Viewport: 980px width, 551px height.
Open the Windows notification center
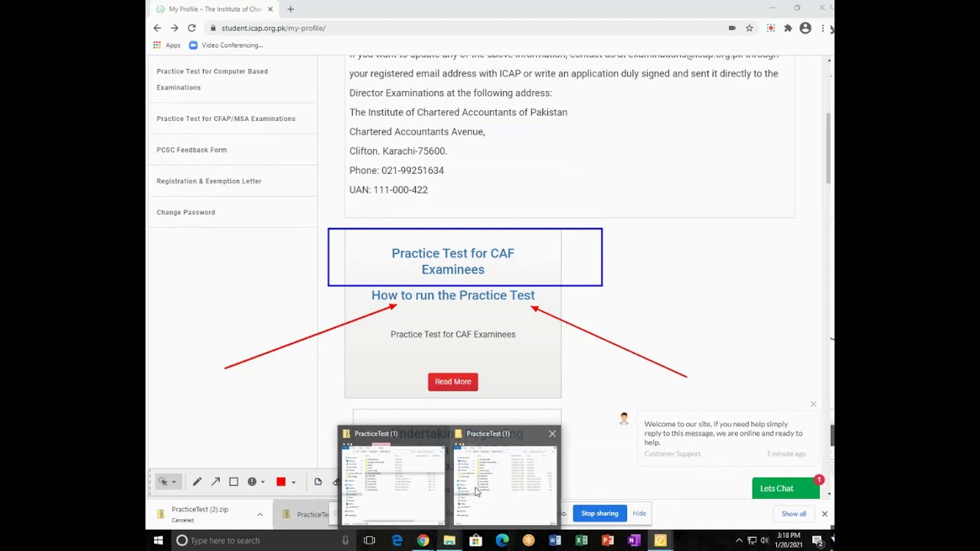tap(818, 540)
